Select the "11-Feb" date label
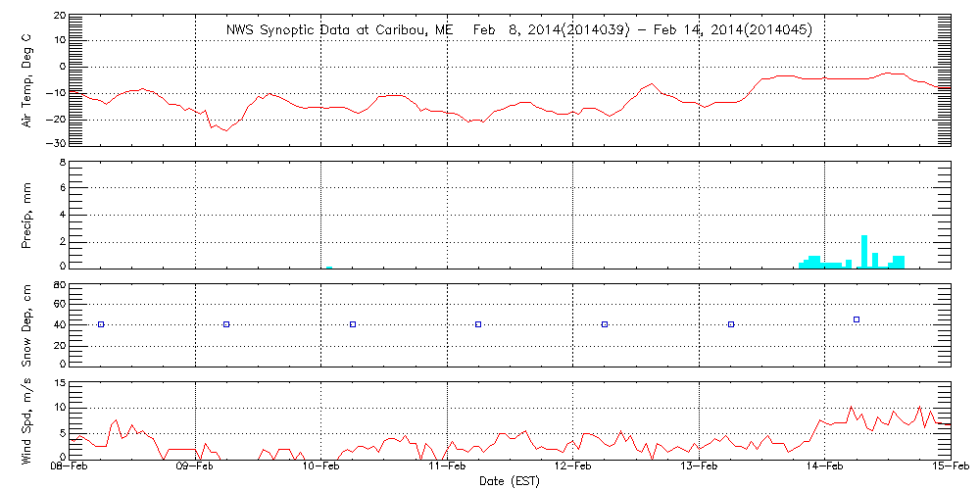 point(447,467)
